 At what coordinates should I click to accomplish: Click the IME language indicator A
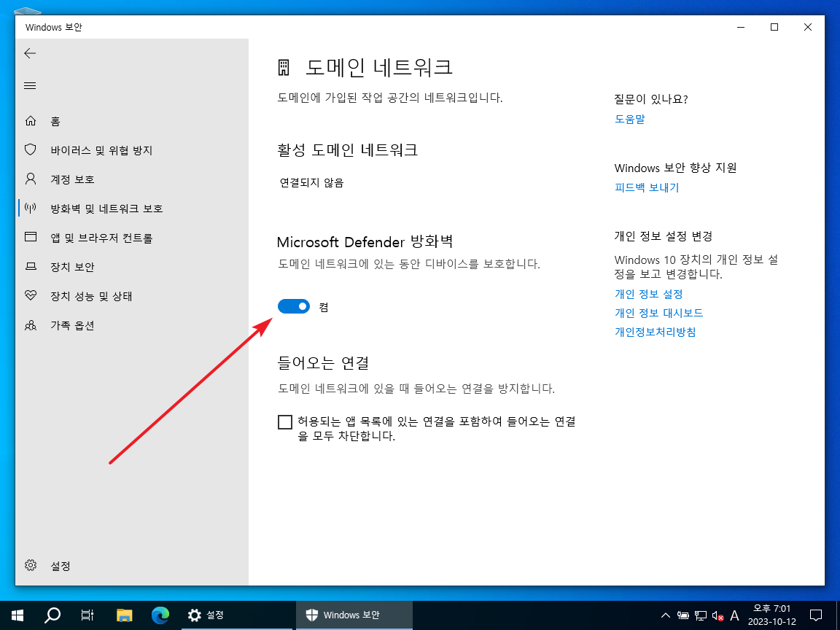[735, 615]
